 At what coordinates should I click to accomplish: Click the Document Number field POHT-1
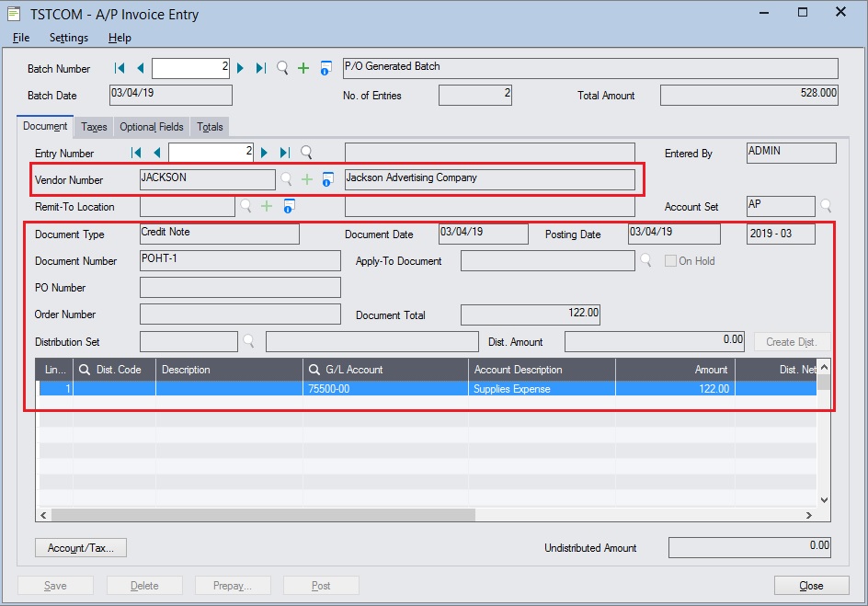pos(240,260)
